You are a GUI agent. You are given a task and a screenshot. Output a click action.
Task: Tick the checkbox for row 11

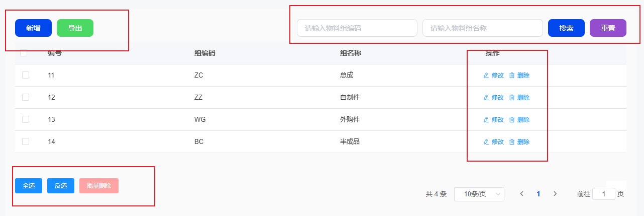(x=26, y=75)
